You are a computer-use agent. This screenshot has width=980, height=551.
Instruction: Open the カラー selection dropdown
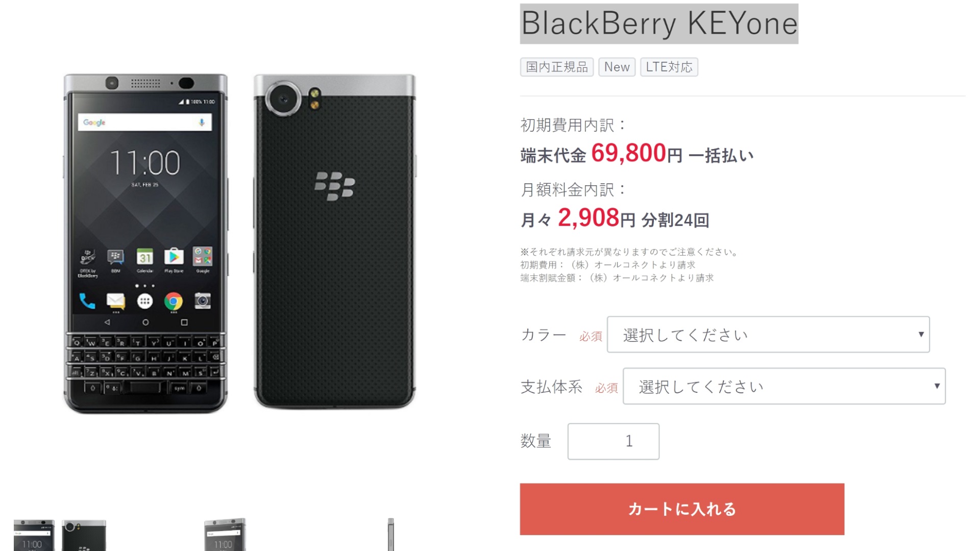point(768,335)
